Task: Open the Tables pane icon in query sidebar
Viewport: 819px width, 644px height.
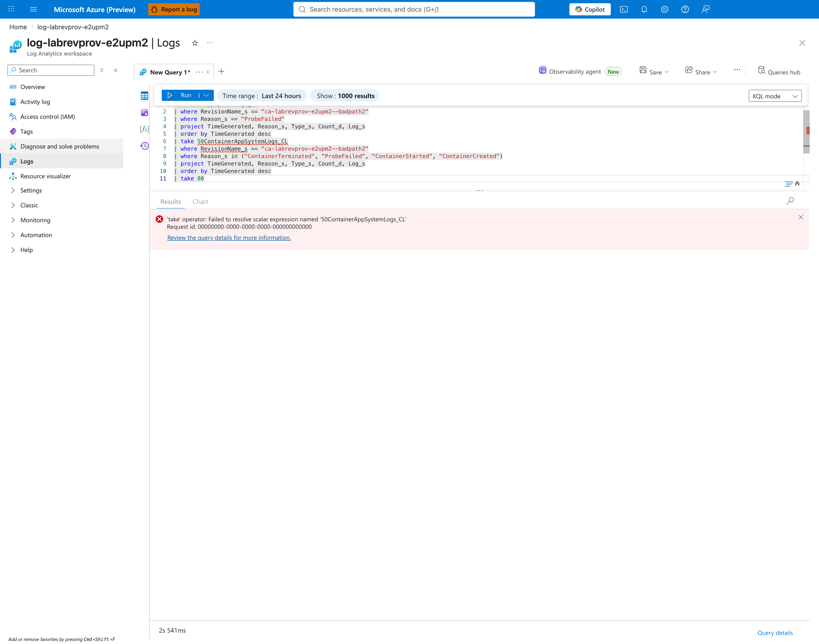Action: pyautogui.click(x=144, y=96)
